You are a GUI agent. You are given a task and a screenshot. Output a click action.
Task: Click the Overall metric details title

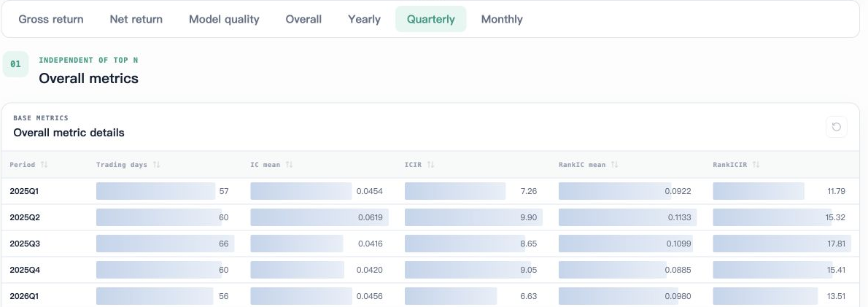(x=69, y=133)
